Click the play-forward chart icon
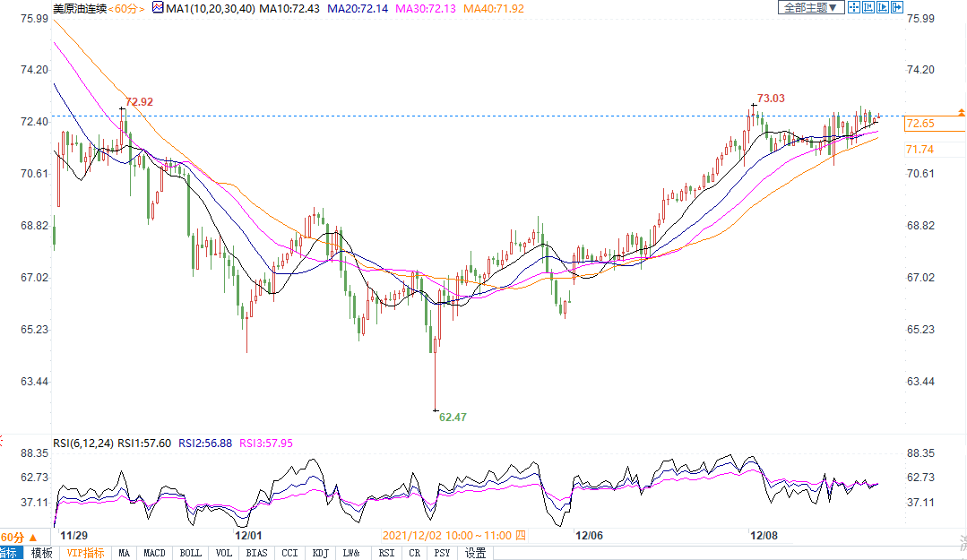Viewport: 967px width, 560px height. [882, 7]
